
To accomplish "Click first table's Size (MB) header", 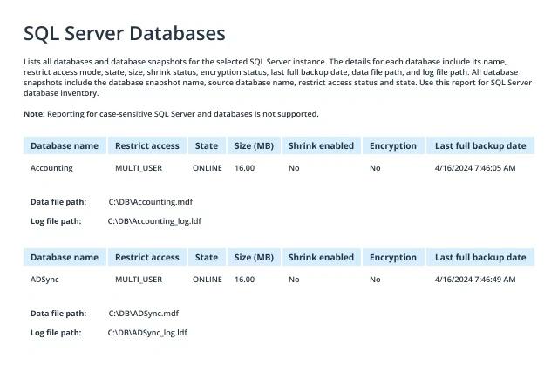I will pyautogui.click(x=254, y=145).
